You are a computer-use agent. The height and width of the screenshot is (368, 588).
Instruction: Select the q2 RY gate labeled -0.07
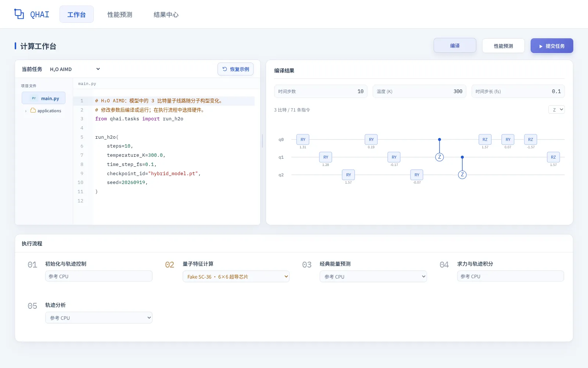(x=417, y=175)
